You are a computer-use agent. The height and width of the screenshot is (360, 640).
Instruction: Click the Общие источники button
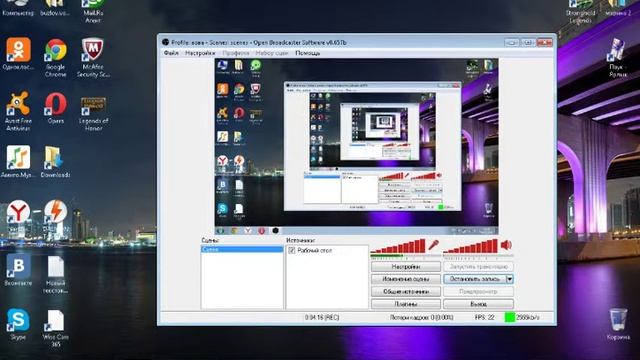(x=406, y=291)
